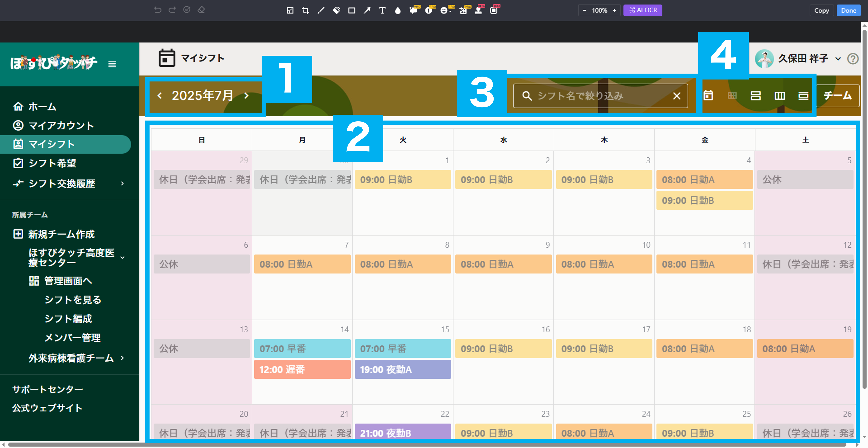The width and height of the screenshot is (868, 448).
Task: Open the サポートセンター link
Action: pyautogui.click(x=48, y=389)
